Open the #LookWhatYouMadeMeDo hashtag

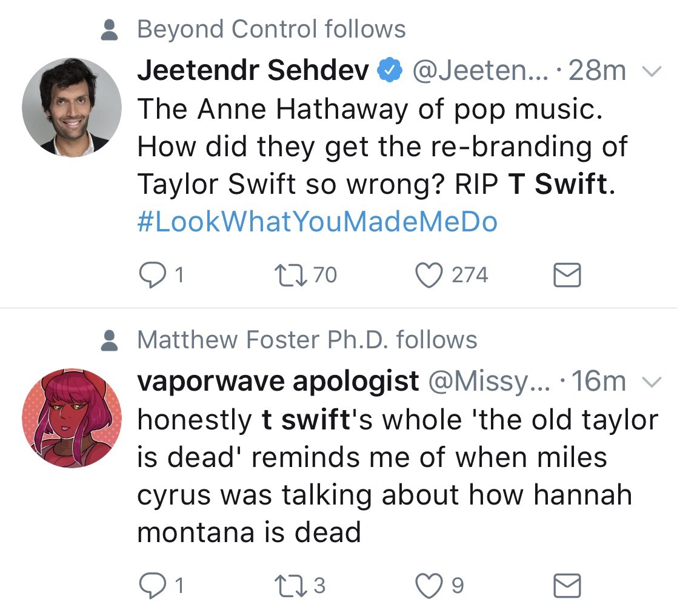coord(318,222)
